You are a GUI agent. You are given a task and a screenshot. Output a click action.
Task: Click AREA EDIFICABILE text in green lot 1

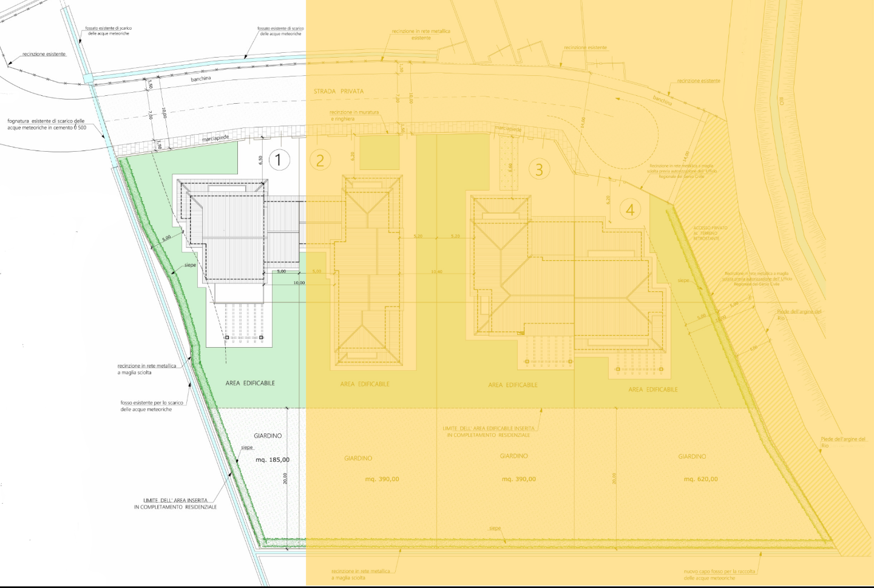tap(250, 384)
